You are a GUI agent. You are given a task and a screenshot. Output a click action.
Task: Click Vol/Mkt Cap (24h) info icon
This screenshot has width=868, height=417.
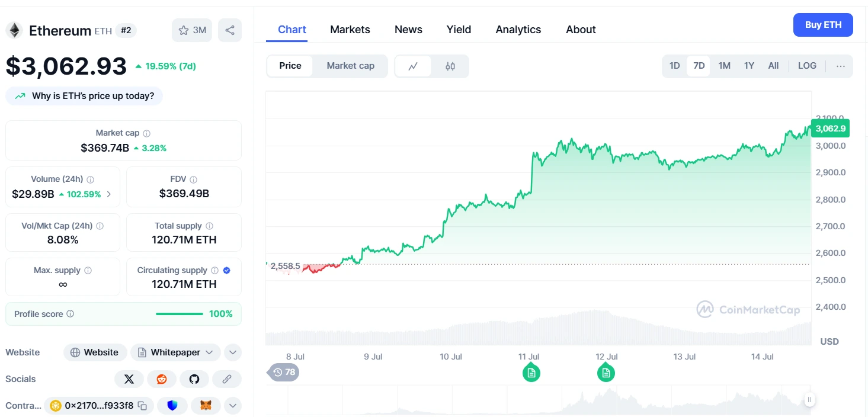tap(100, 226)
